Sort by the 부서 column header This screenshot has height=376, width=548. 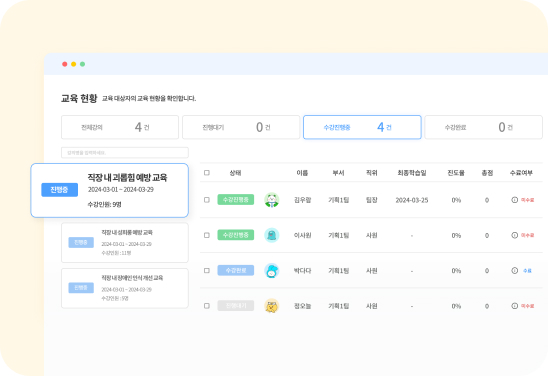(x=338, y=173)
